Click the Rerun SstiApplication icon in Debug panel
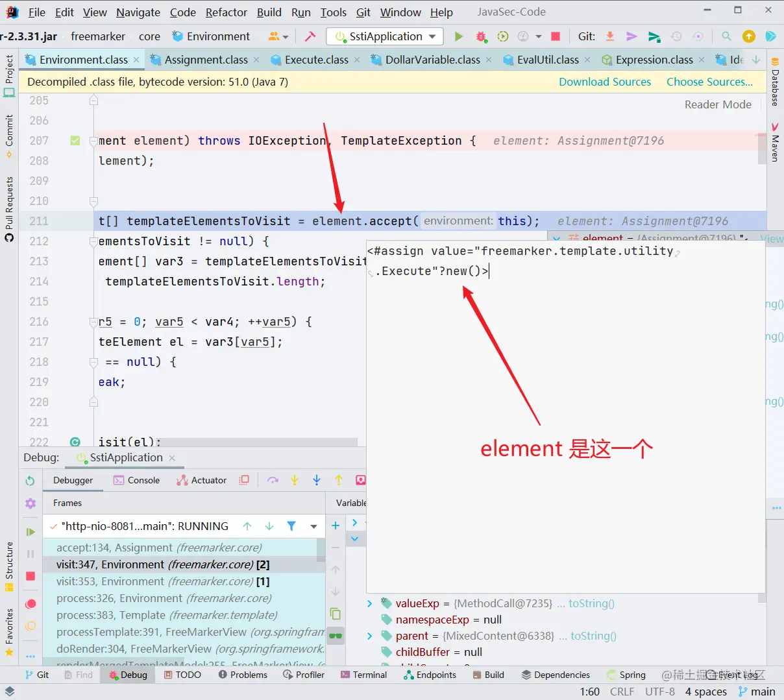 [x=30, y=481]
